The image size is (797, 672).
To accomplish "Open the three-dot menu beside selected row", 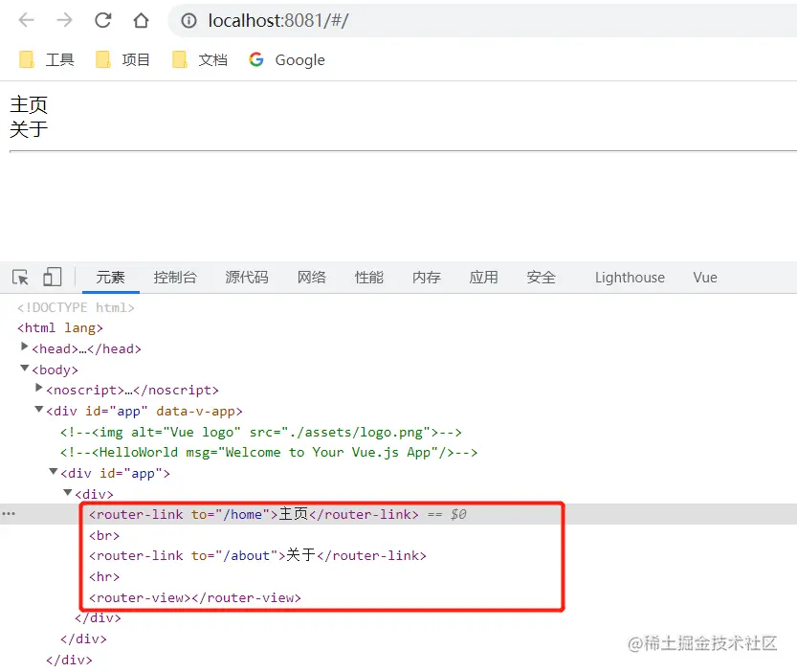I will click(9, 514).
